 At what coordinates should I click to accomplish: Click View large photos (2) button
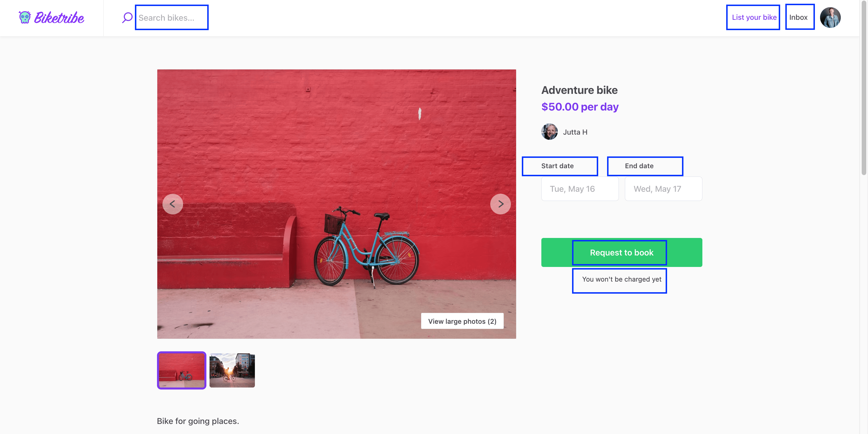(x=462, y=321)
